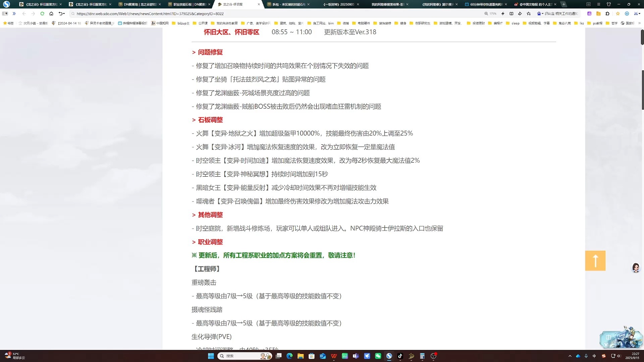Switch to the DN聚集地 tab
The width and height of the screenshot is (644, 362).
(x=138, y=4)
